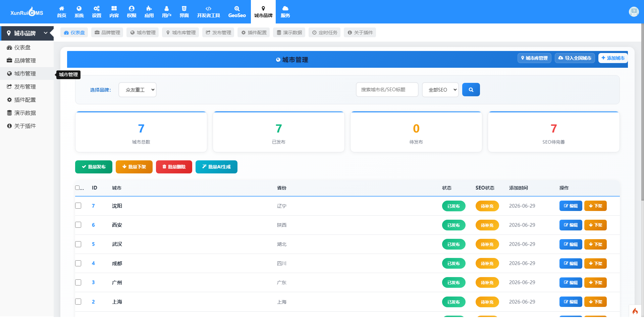Viewport: 644px width, 319px height.
Task: Check the checkbox for 沈阳 row
Action: click(78, 206)
